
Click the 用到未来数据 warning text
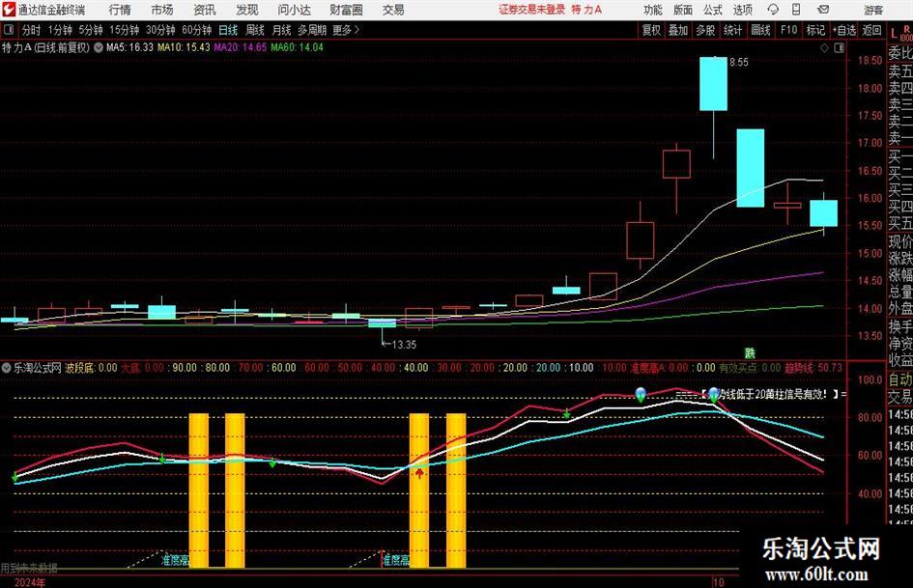(x=29, y=568)
